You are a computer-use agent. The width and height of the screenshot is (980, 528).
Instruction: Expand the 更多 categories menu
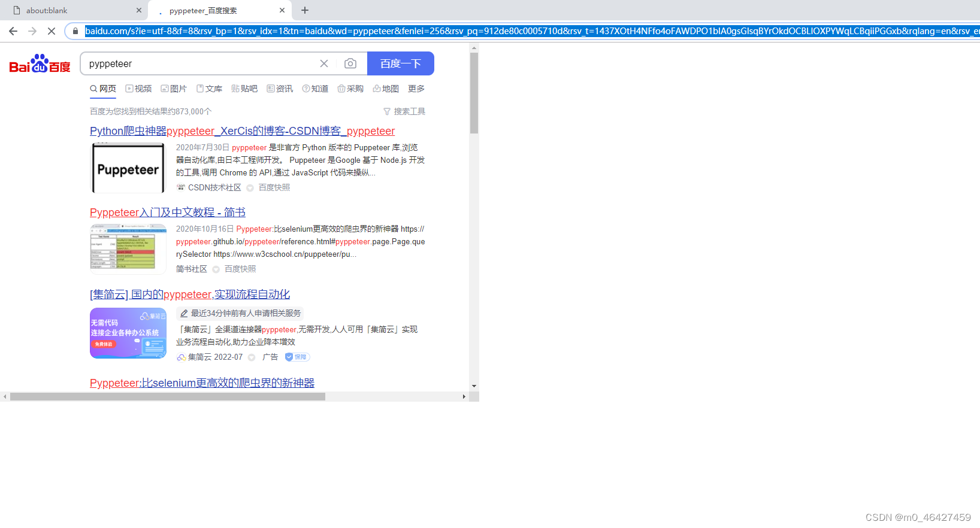pyautogui.click(x=416, y=89)
